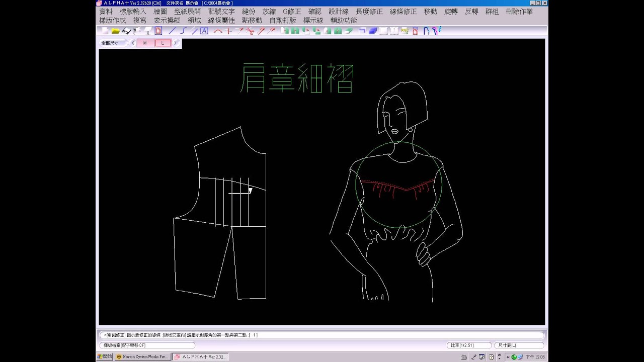The width and height of the screenshot is (644, 362).
Task: Click the rightmost blue-and-red toolbar icon
Action: [436, 31]
